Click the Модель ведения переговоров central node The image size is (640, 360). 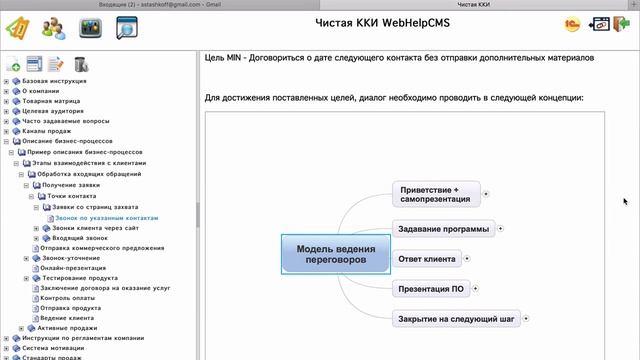tap(336, 254)
